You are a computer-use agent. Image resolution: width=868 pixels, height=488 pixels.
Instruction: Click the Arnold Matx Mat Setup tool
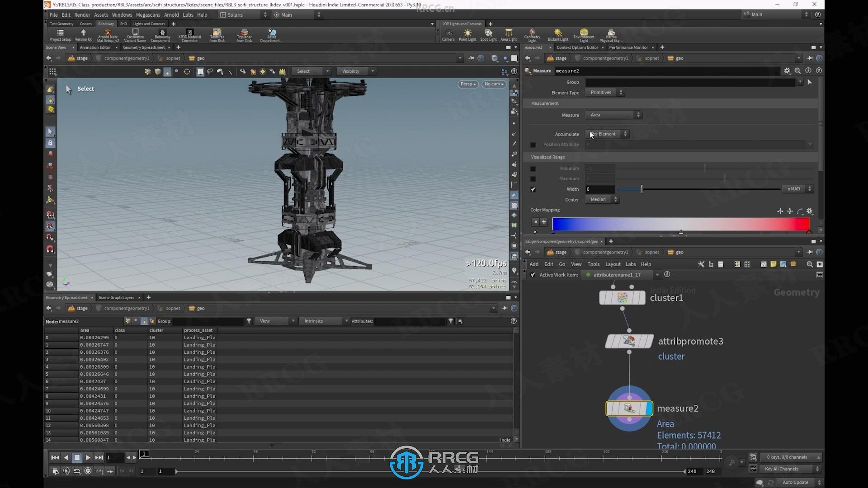coord(108,35)
